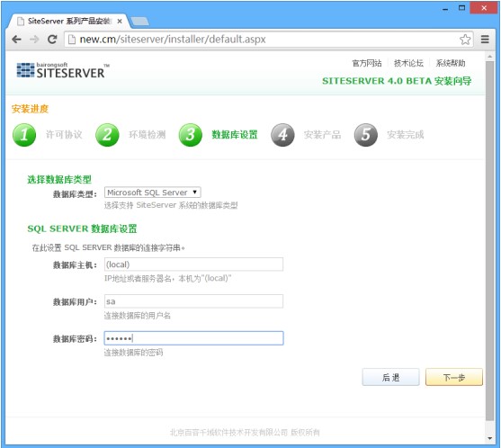
Task: Click the address bar URL
Action: point(173,40)
